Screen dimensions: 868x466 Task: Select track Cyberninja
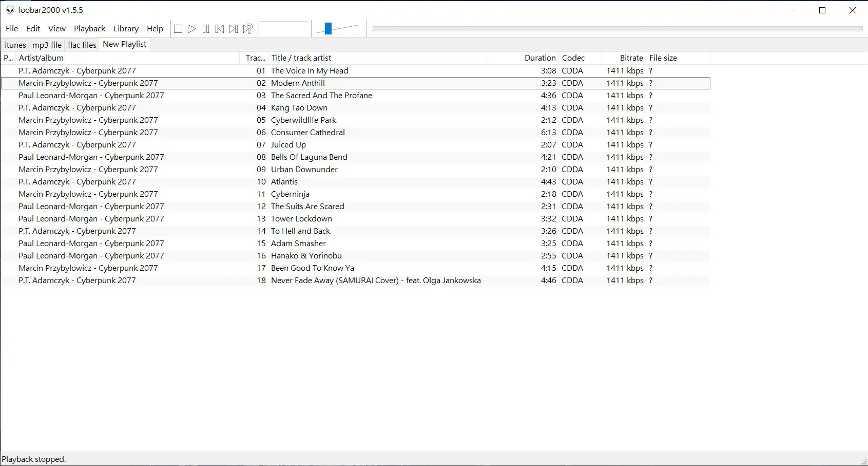tap(356, 194)
